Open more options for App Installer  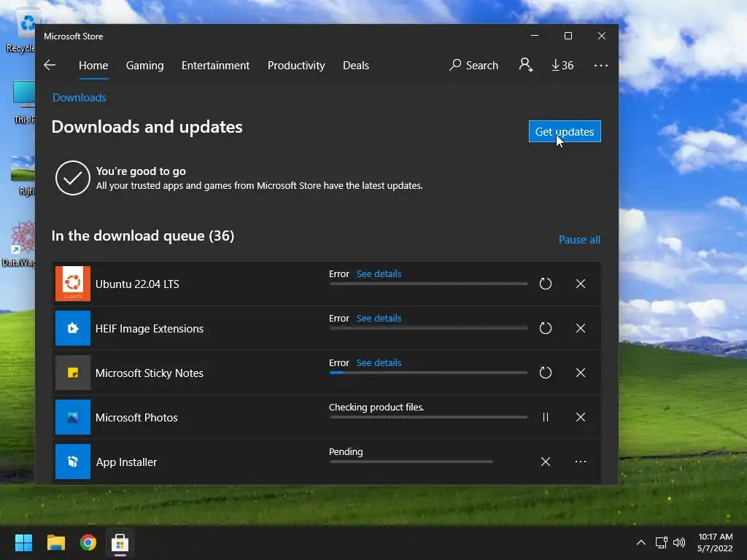point(580,462)
